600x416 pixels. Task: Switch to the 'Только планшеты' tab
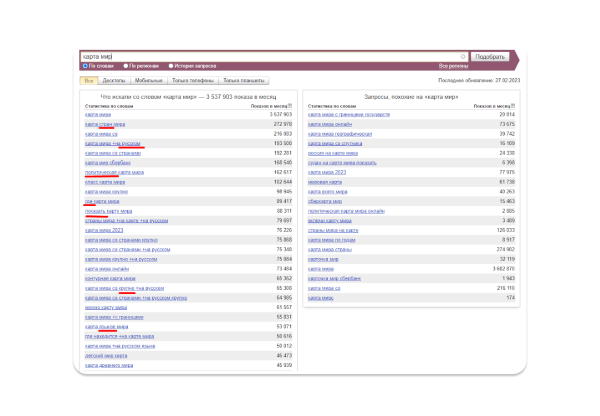coord(244,80)
